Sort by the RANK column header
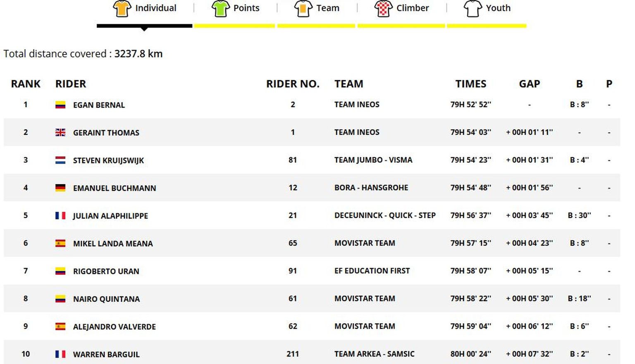The image size is (635, 364). coord(26,84)
